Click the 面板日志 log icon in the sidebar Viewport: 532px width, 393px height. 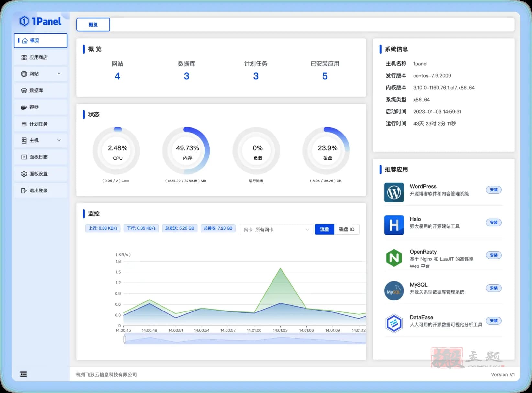click(x=24, y=157)
